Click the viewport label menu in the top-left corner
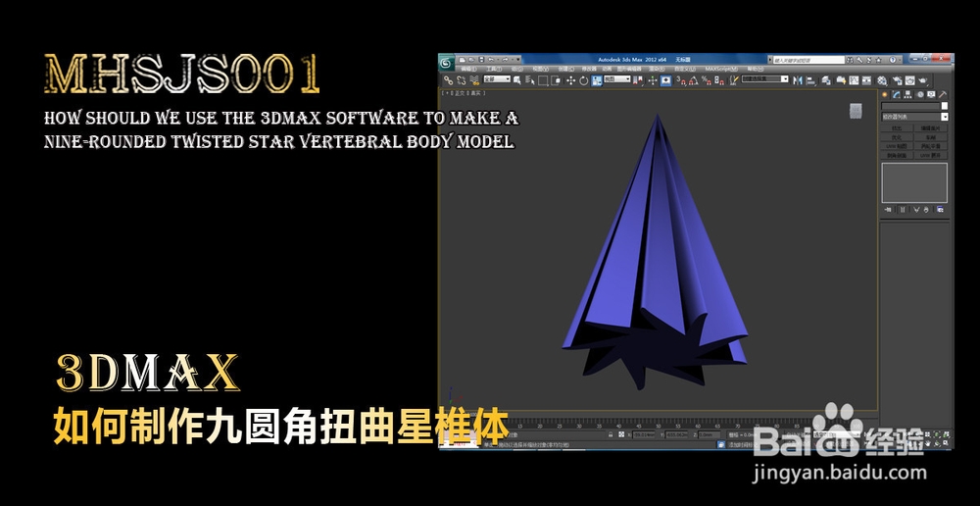 coord(464,93)
